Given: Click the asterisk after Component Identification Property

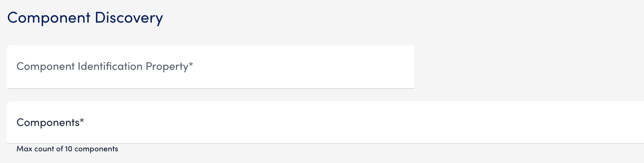Looking at the screenshot, I should (191, 65).
